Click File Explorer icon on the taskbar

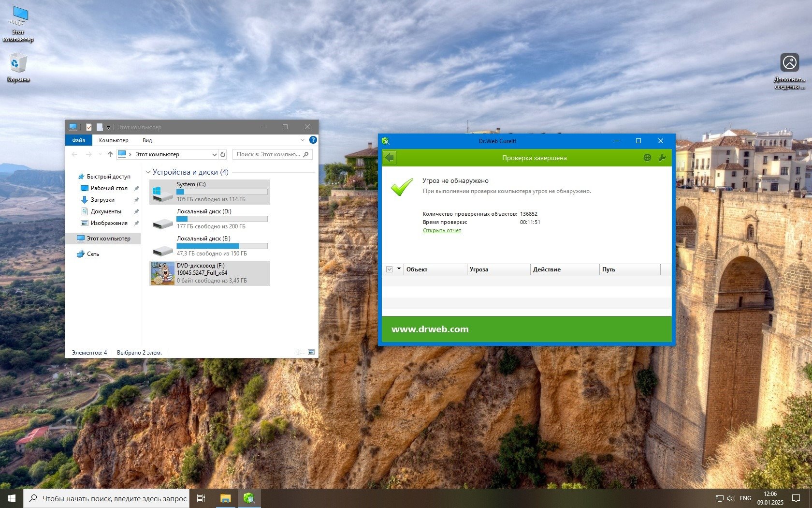pyautogui.click(x=225, y=498)
